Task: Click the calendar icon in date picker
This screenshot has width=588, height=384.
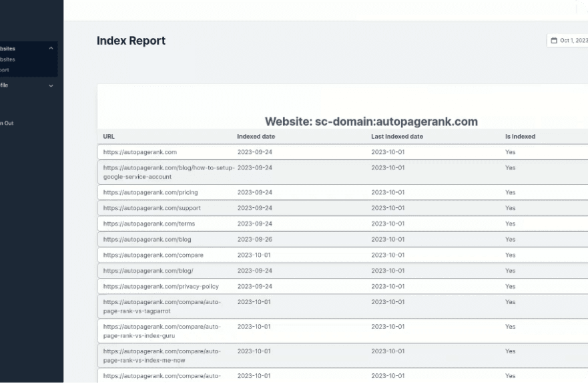Action: [553, 41]
